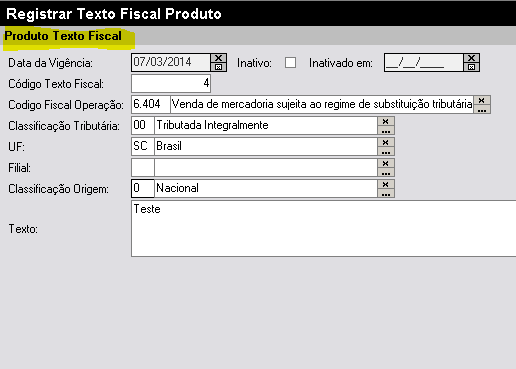Click the Código Texto Fiscal number field
516x369 pixels.
pos(171,83)
